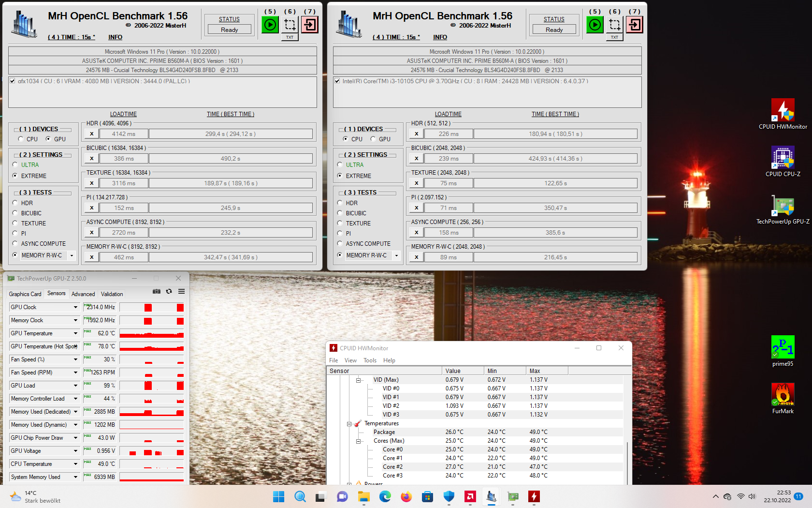812x508 pixels.
Task: Start benchmark in left MrH OpenCL window
Action: [270, 25]
